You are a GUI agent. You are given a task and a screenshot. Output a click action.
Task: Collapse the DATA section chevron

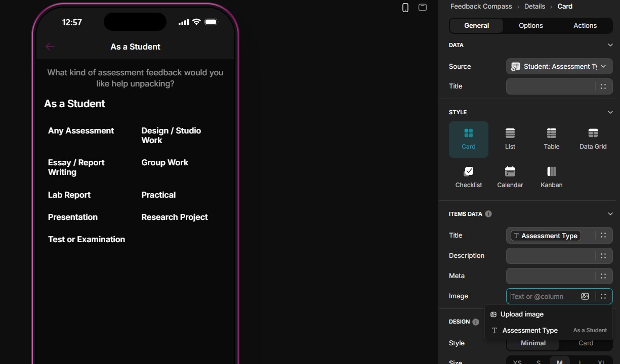(x=610, y=45)
